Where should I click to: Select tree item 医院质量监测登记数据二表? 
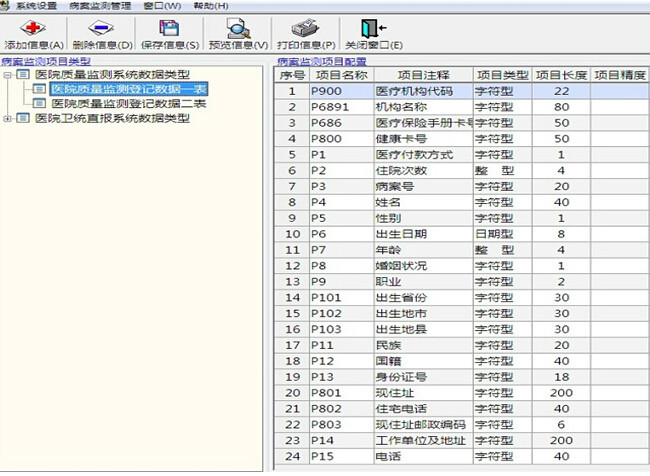(x=129, y=103)
